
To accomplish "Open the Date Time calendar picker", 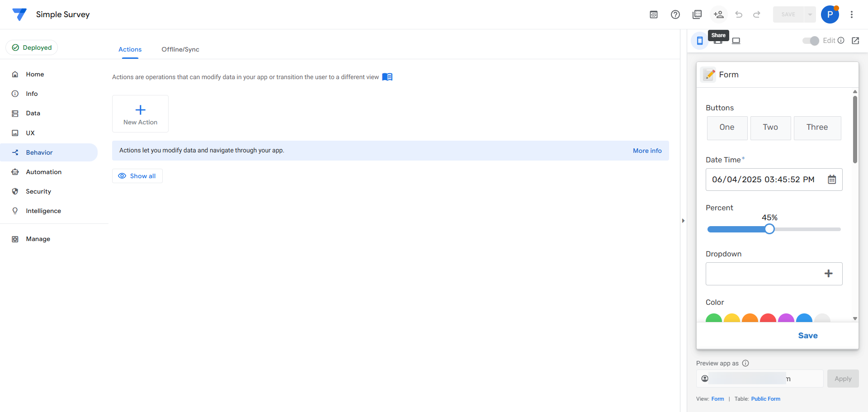I will coord(832,180).
